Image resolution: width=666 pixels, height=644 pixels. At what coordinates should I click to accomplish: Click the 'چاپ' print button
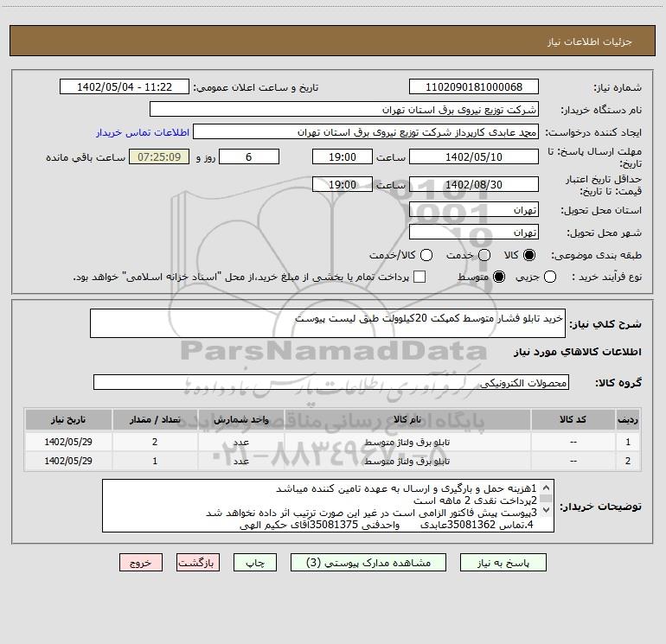tap(255, 563)
